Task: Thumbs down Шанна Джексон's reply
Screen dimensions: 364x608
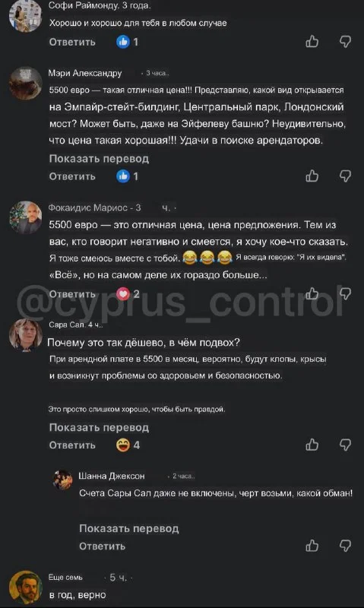Action: [345, 546]
